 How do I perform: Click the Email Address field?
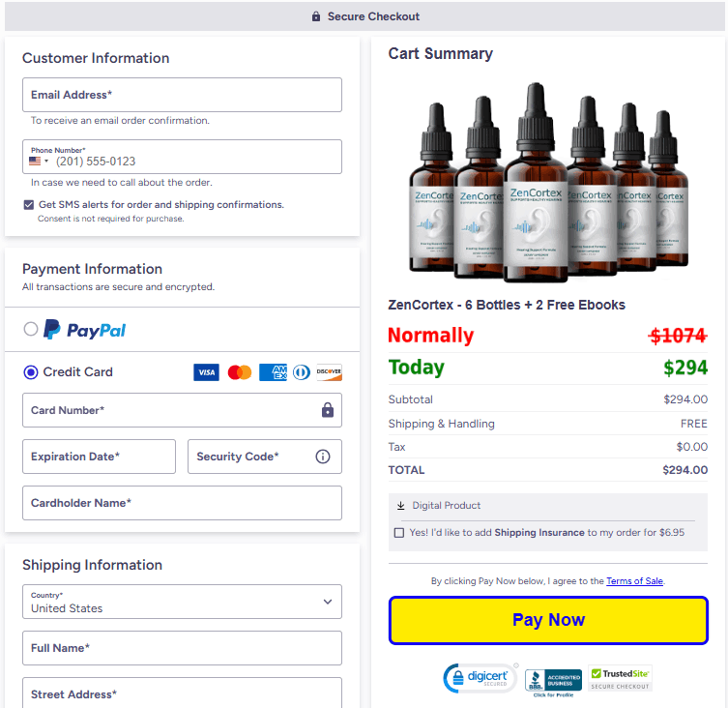[x=182, y=95]
